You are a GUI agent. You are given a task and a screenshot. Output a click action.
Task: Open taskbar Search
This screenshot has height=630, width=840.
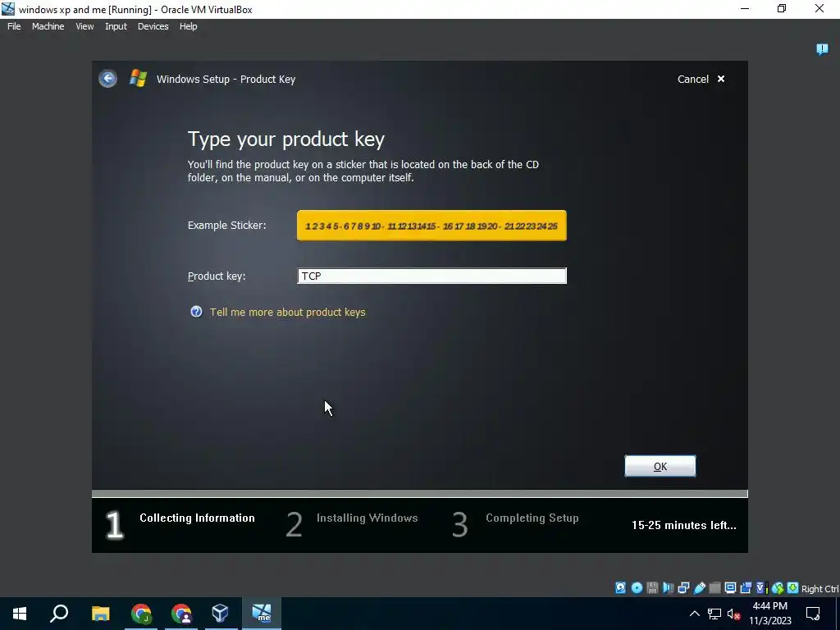[x=59, y=614]
